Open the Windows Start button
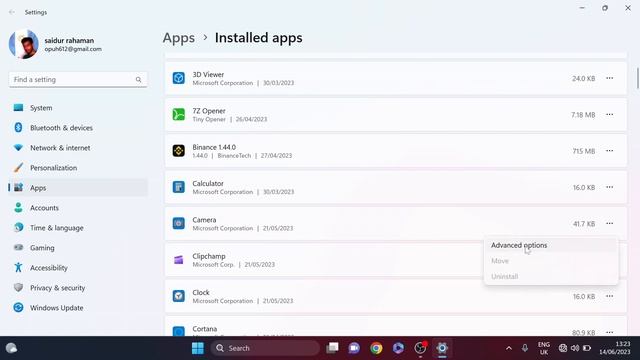640x360 pixels. (198, 348)
